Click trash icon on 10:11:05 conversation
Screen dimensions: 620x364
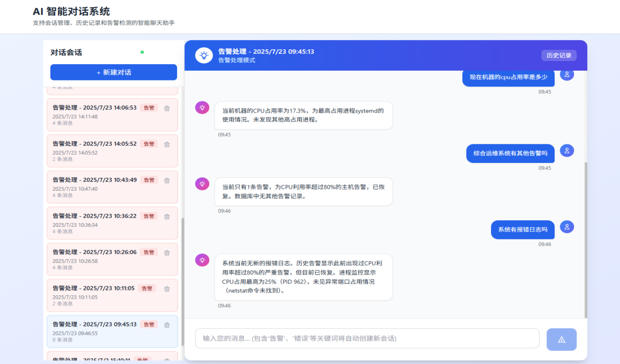click(167, 288)
